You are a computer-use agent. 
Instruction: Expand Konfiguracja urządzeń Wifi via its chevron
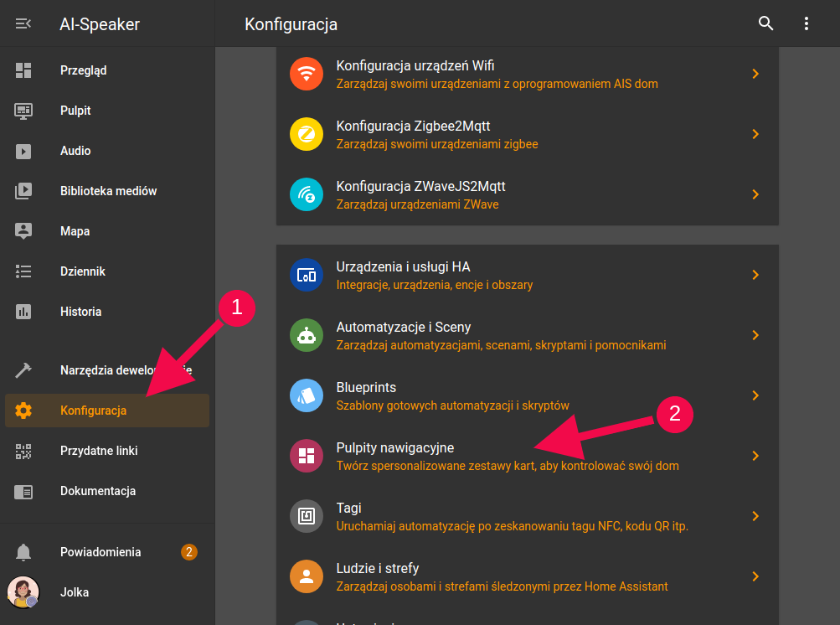tap(755, 74)
